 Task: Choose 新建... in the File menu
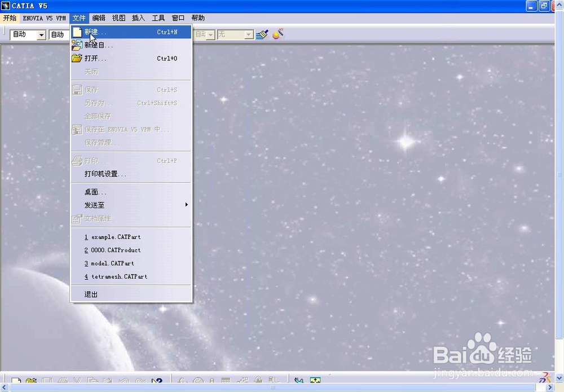point(131,32)
